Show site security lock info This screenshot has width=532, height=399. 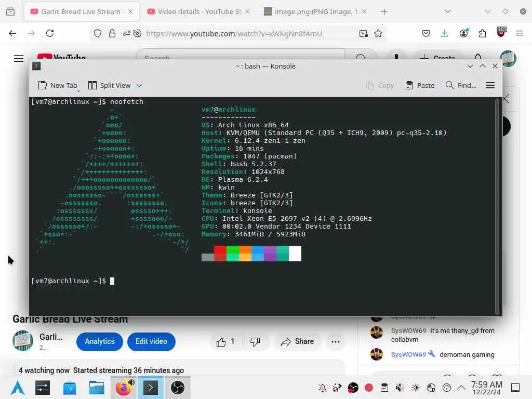112,33
